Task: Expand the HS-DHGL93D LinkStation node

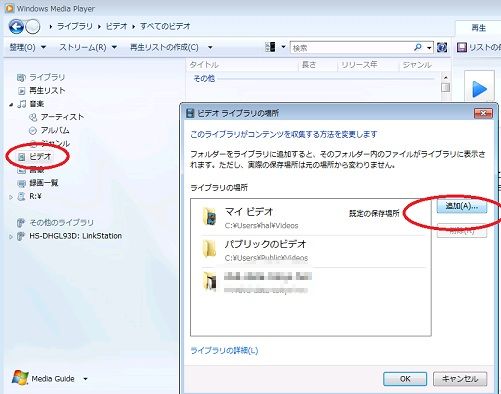Action: pyautogui.click(x=11, y=237)
